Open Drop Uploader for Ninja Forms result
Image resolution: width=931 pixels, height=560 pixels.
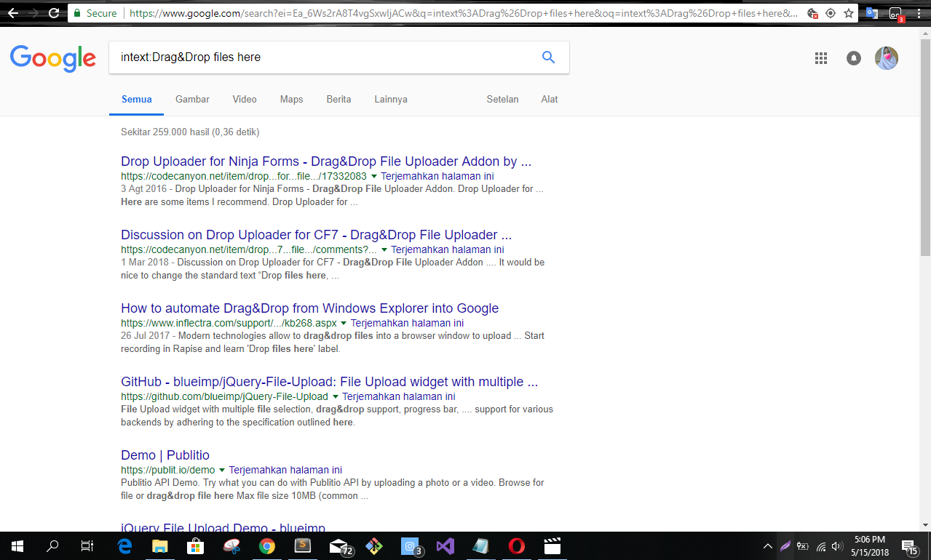(326, 161)
